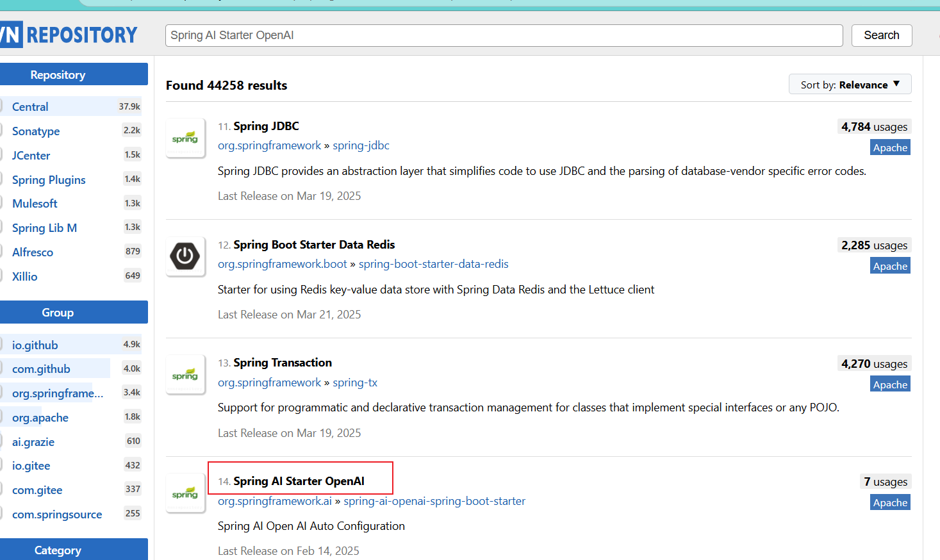This screenshot has width=940, height=560.
Task: Click the Apache badge on Spring JDBC result
Action: (890, 147)
